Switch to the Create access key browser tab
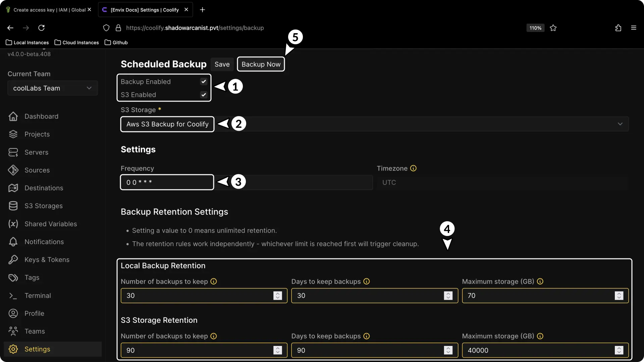Viewport: 644px width, 362px height. click(47, 9)
